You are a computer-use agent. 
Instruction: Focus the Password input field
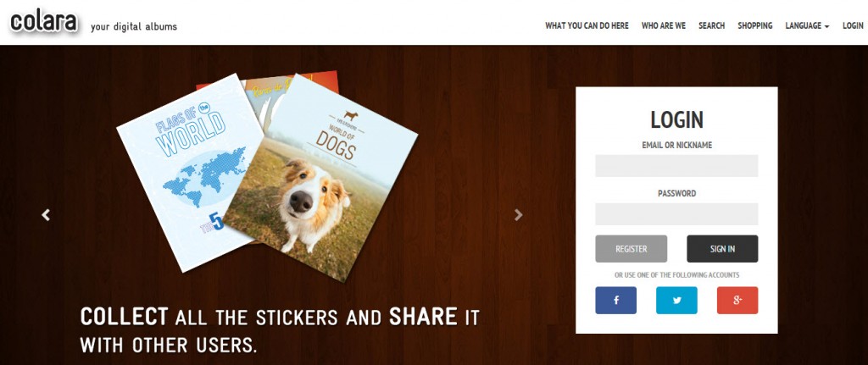pyautogui.click(x=676, y=214)
